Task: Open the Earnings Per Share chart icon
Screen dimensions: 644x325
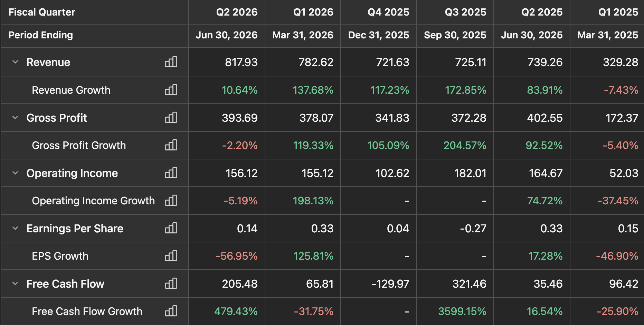Action: [x=171, y=228]
